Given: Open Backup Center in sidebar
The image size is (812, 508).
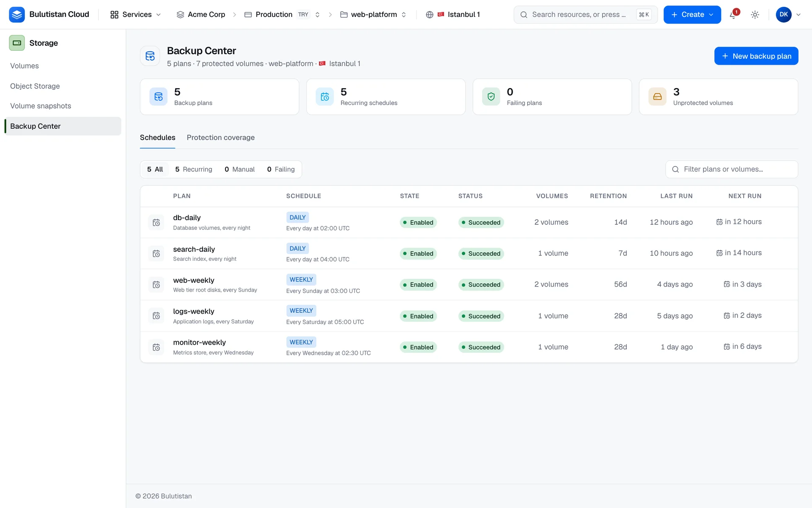Looking at the screenshot, I should 63,126.
